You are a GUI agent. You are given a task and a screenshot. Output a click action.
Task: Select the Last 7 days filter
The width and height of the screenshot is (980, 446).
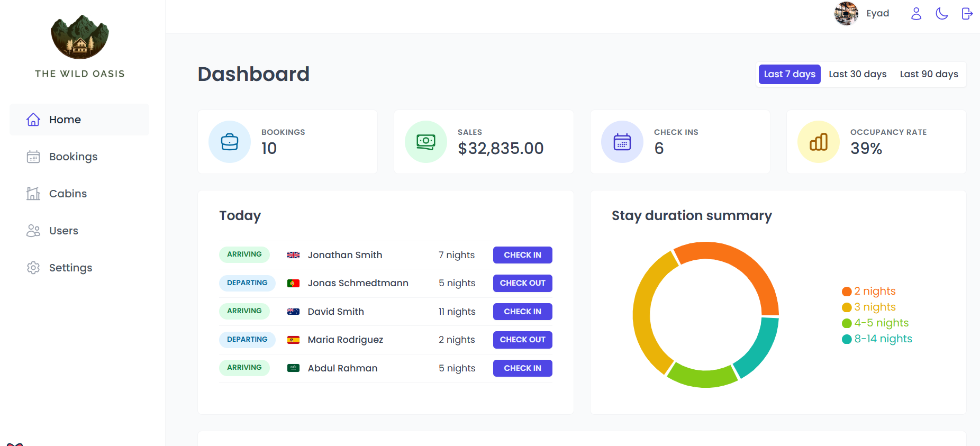point(790,74)
